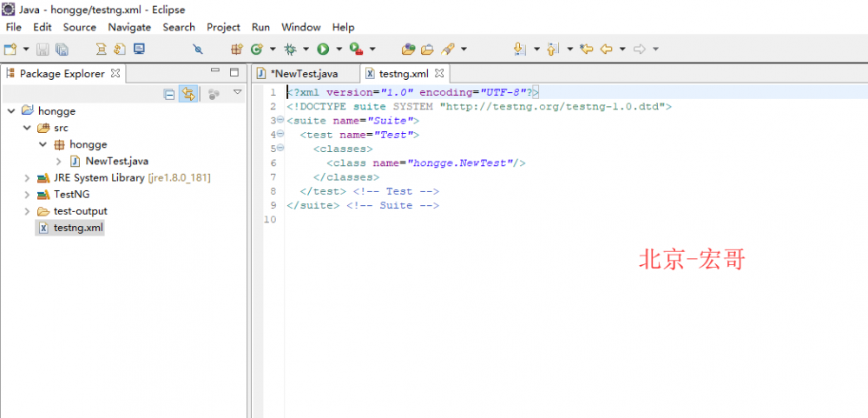Viewport: 868px width, 418px height.
Task: Open the File menu
Action: (13, 27)
